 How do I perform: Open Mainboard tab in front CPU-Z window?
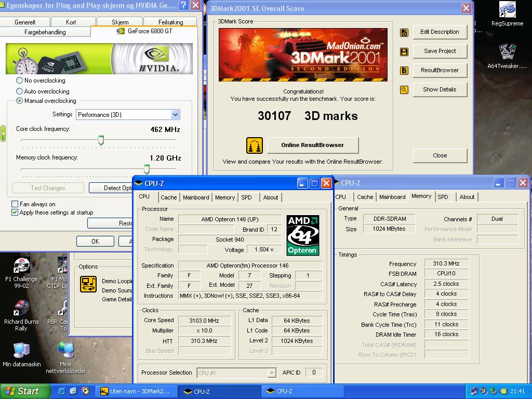point(196,197)
